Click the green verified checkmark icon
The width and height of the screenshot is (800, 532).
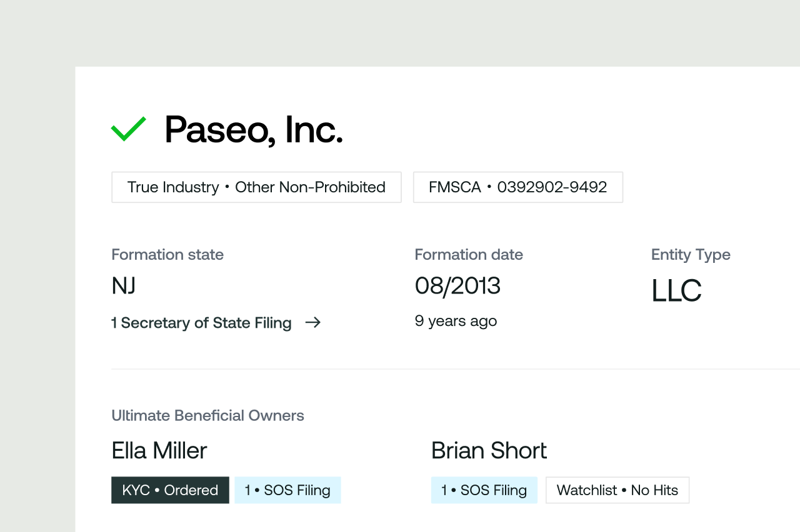(128, 129)
